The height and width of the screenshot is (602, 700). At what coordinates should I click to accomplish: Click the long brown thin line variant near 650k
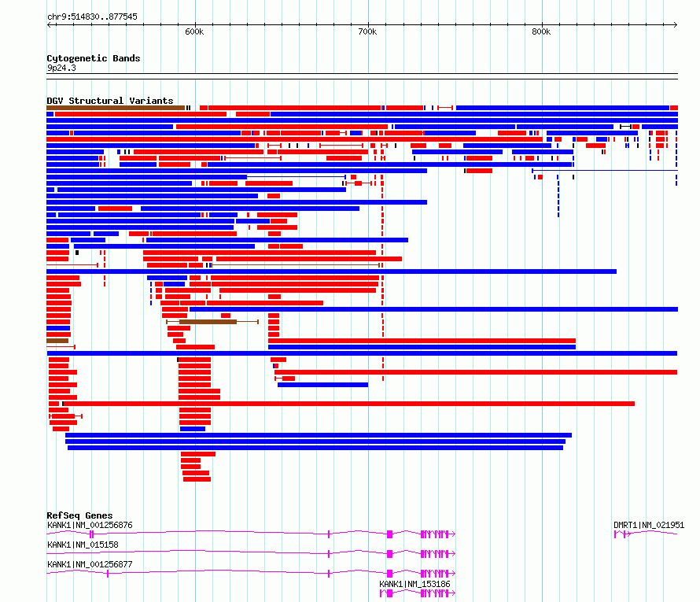click(295, 265)
